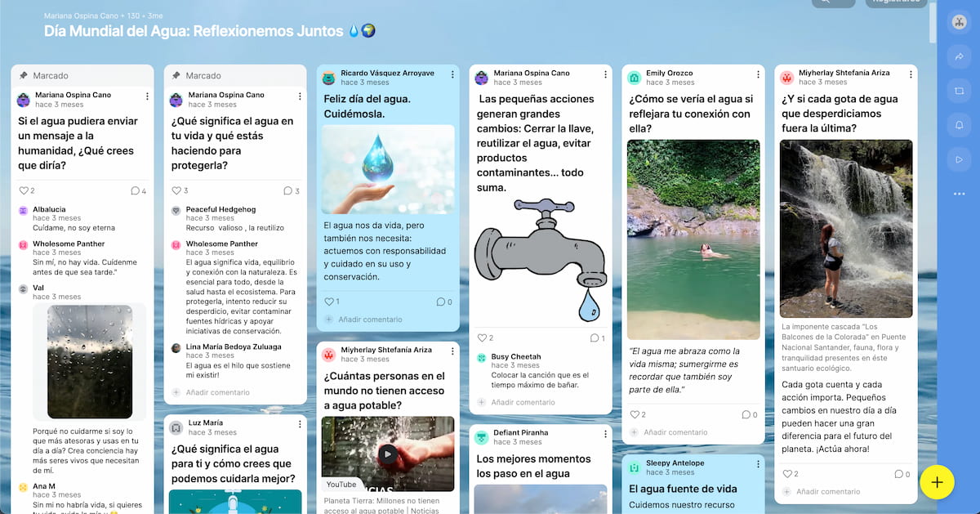Click the remake loop icon in the sidebar

(x=959, y=92)
